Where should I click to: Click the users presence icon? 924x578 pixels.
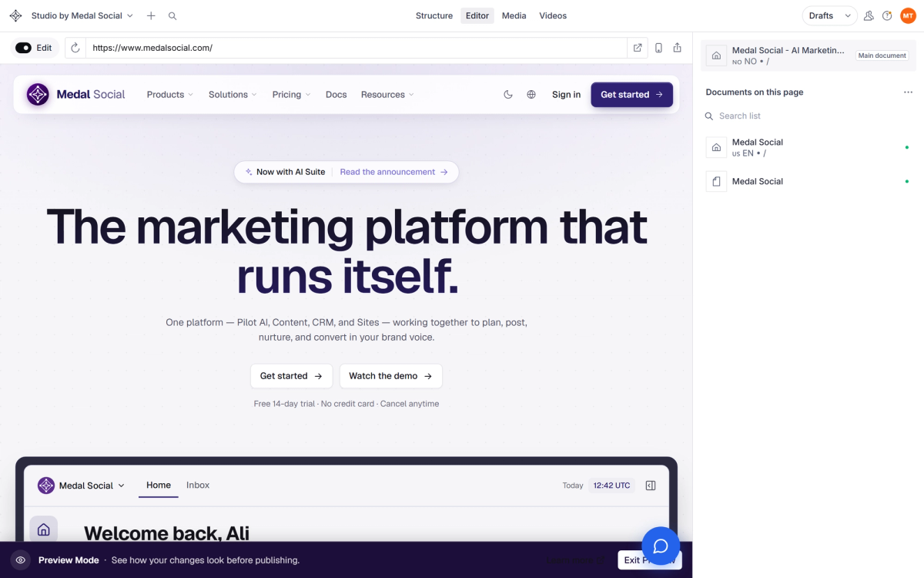pyautogui.click(x=869, y=15)
